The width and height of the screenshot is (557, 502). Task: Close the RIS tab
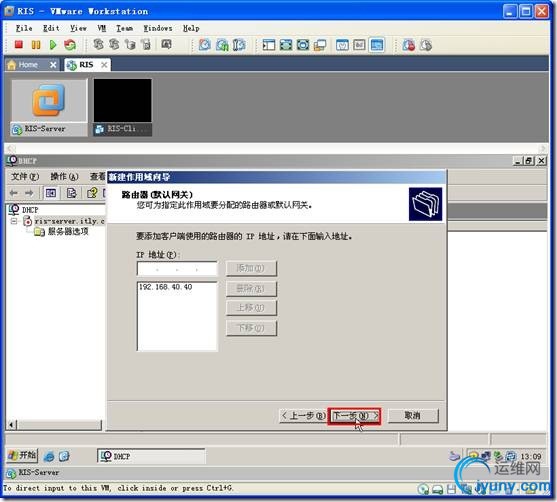[104, 65]
